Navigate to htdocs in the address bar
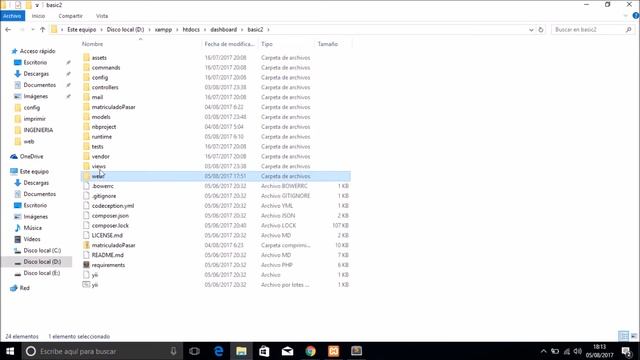The image size is (640, 360). [191, 30]
